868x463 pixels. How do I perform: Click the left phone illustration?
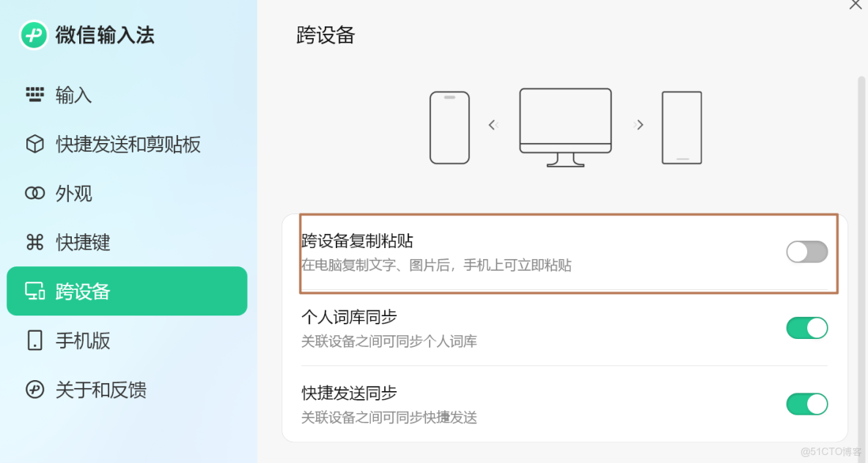pyautogui.click(x=449, y=126)
